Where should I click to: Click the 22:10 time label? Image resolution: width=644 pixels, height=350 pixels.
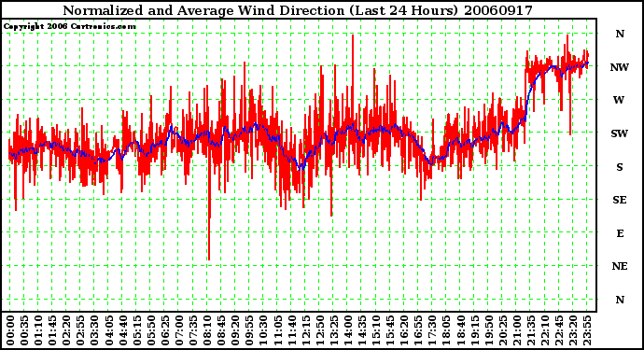point(545,330)
